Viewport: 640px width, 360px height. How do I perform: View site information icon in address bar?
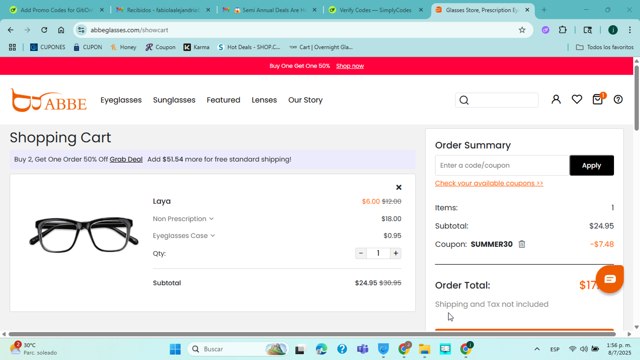click(81, 30)
